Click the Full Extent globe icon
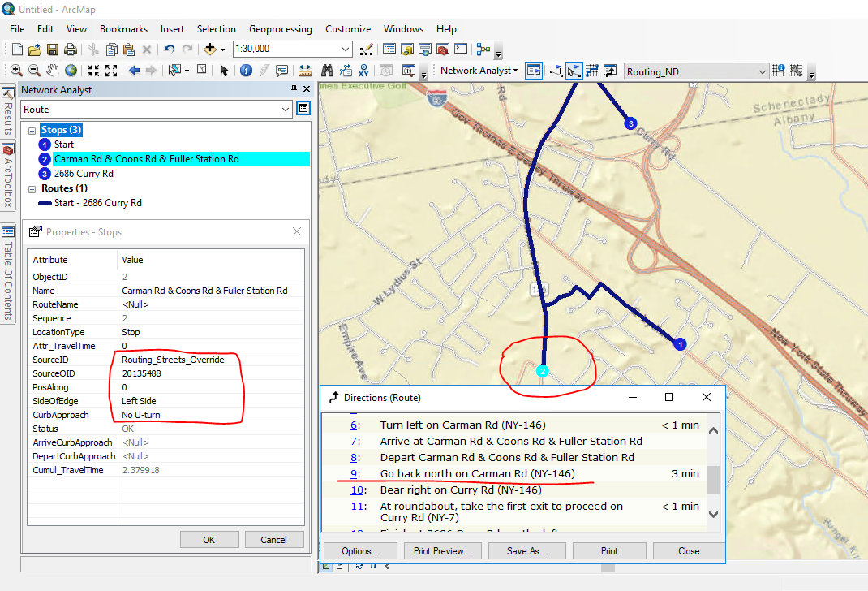The width and height of the screenshot is (868, 591). [x=71, y=71]
